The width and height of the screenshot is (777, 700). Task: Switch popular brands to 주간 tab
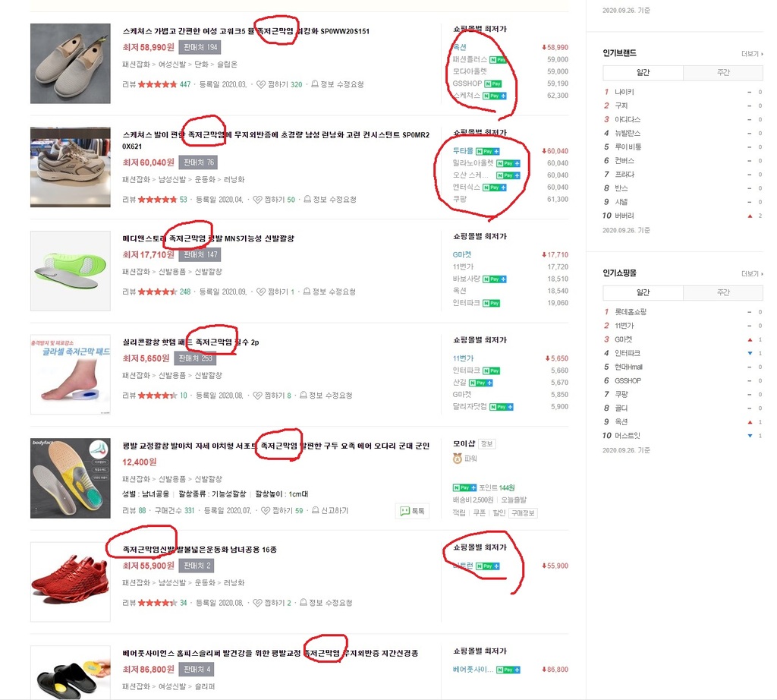tap(723, 72)
